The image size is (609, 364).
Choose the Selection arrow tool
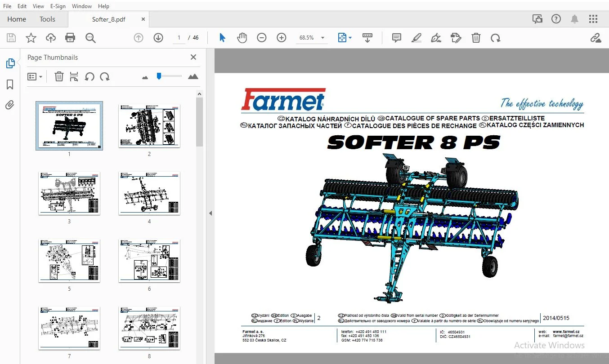(x=222, y=38)
